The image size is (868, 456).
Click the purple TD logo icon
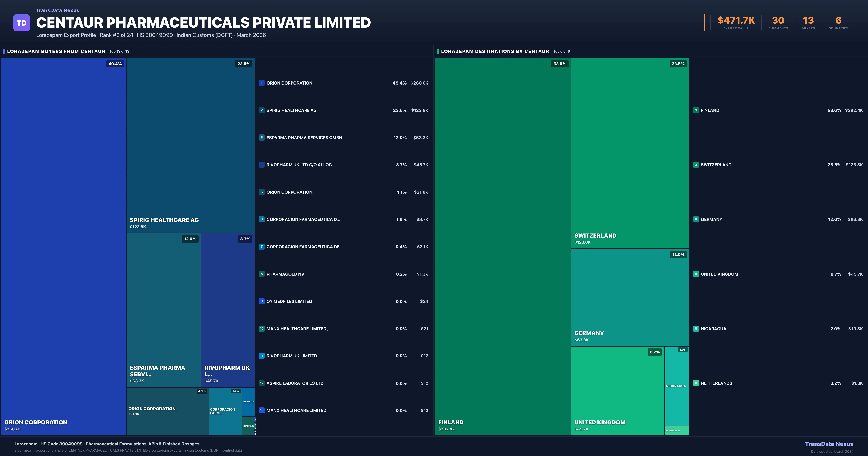click(22, 23)
